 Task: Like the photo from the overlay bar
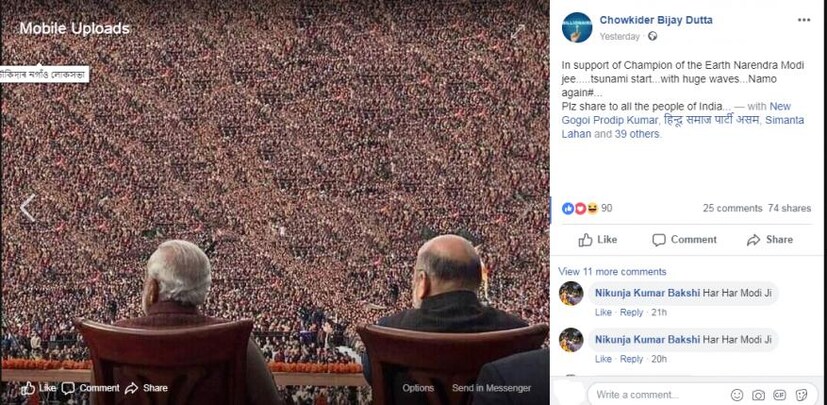[38, 388]
